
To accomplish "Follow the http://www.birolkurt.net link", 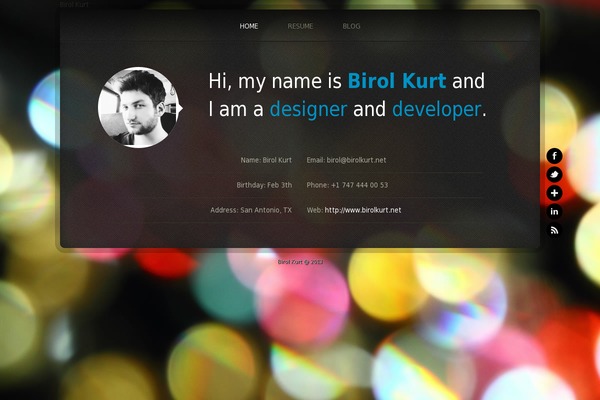I will point(363,210).
